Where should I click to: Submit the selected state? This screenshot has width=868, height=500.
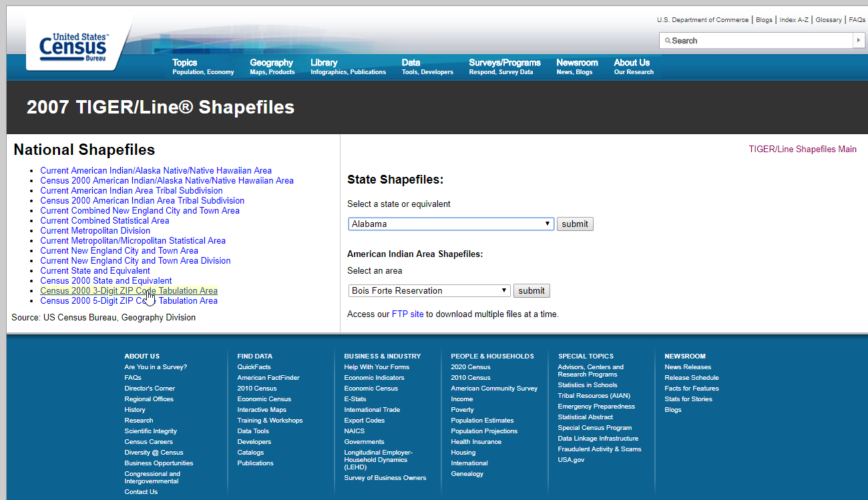pyautogui.click(x=575, y=224)
